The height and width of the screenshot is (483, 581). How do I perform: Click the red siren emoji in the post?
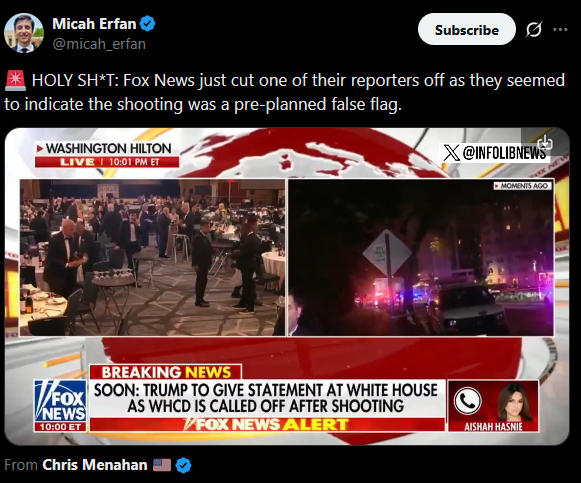coord(15,80)
